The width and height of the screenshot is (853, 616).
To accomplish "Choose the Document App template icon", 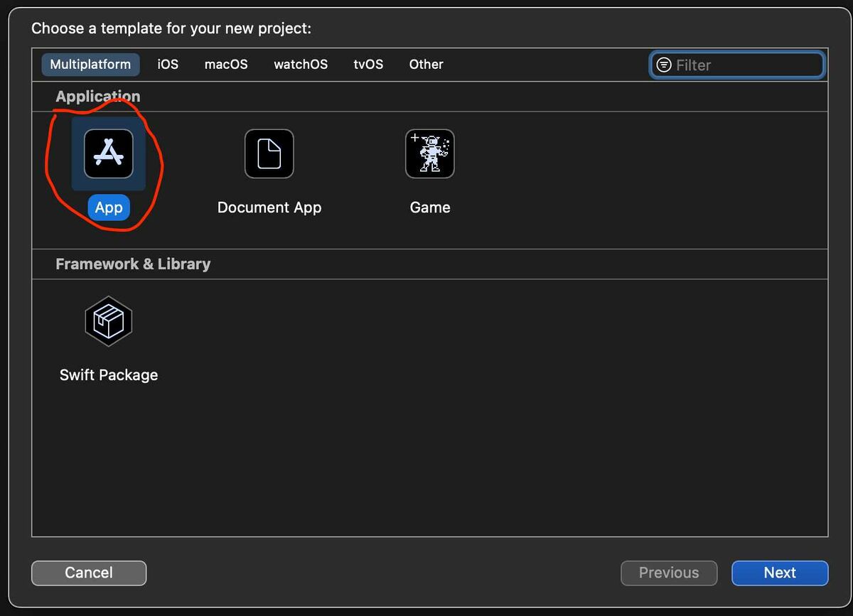I will click(x=269, y=153).
